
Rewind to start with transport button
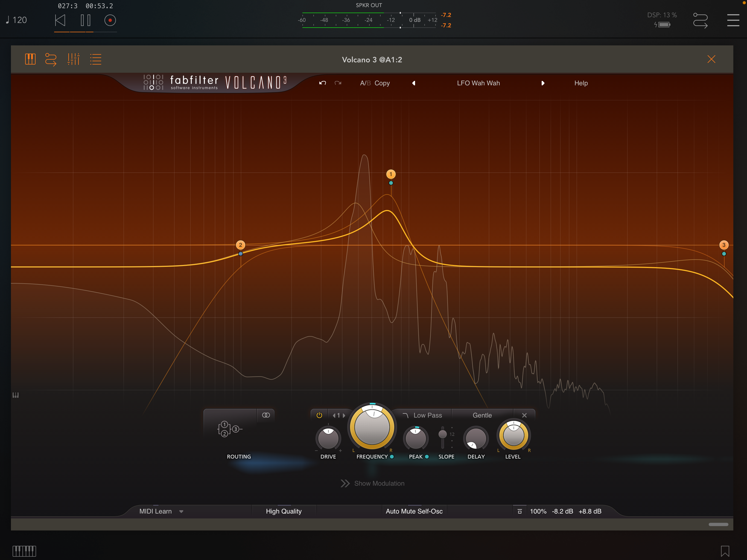pos(60,20)
